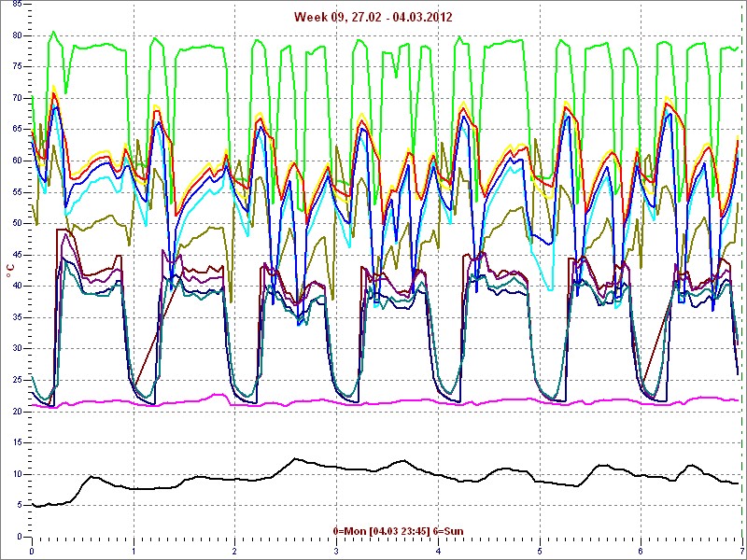Click the x-axis day label "4"

tap(438, 552)
